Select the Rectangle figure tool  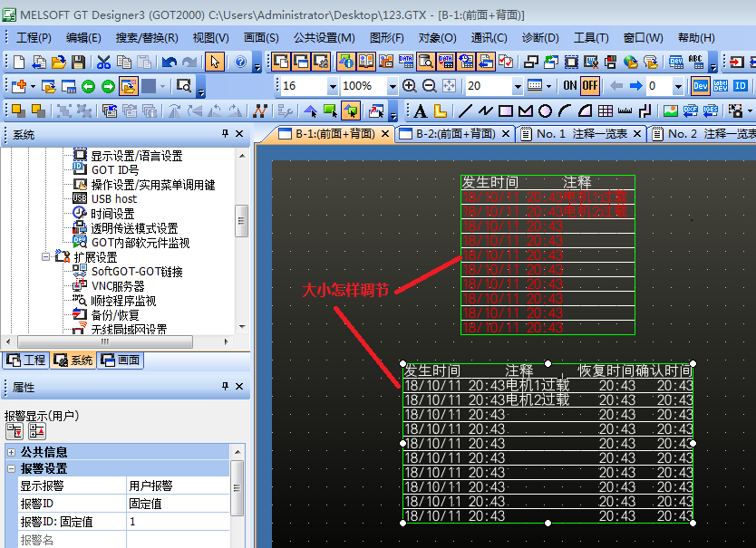point(506,111)
